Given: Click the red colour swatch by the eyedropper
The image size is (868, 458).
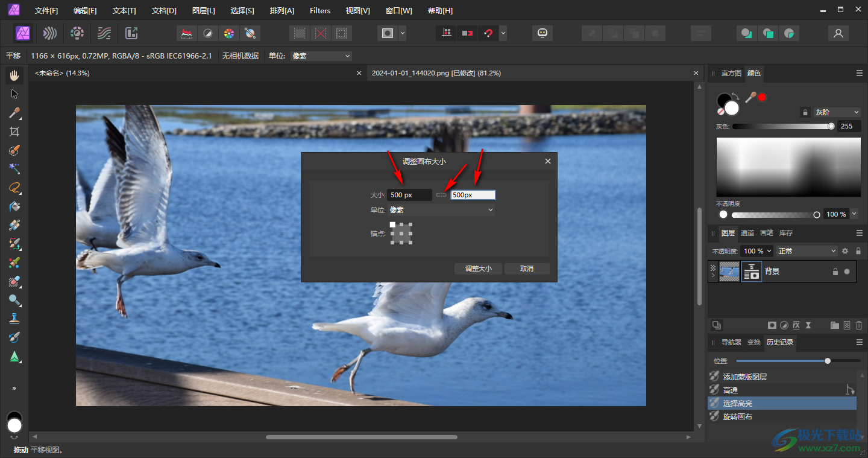Looking at the screenshot, I should pyautogui.click(x=762, y=97).
